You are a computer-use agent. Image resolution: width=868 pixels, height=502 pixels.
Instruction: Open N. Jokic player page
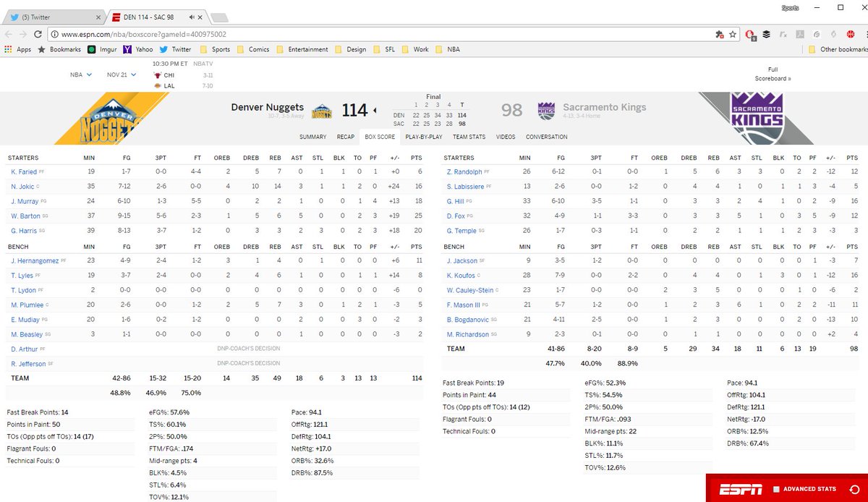[x=22, y=187]
